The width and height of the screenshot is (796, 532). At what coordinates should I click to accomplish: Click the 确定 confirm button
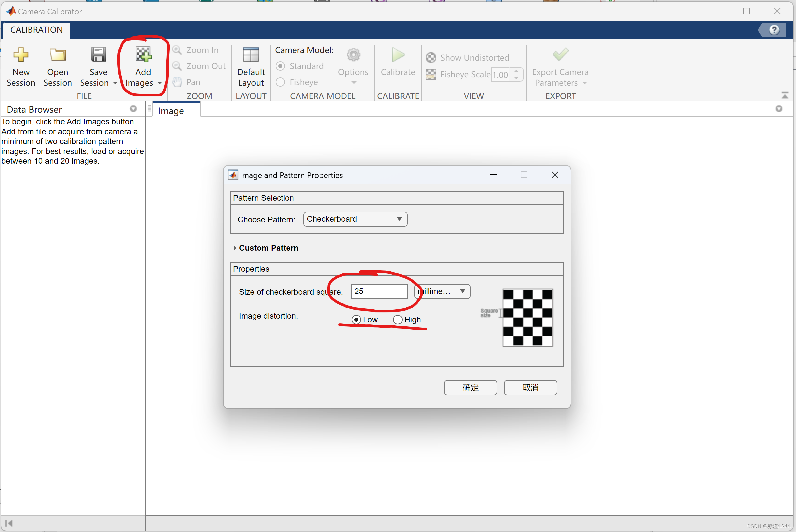470,387
